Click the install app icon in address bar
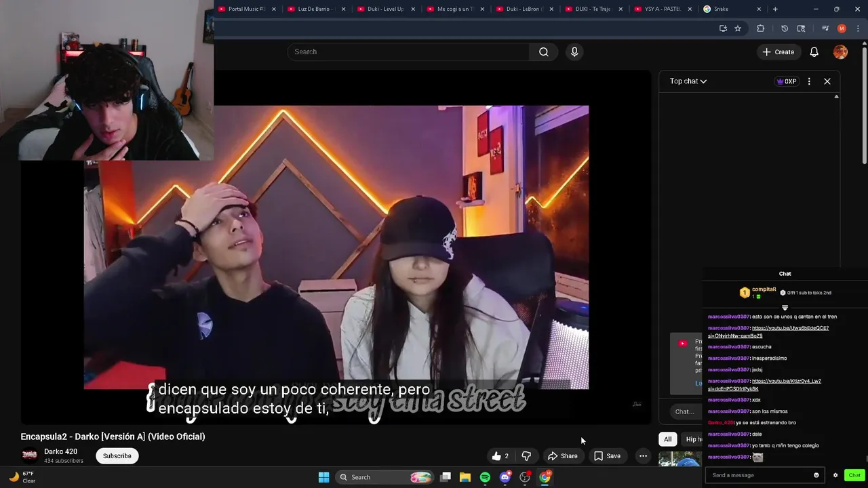The image size is (868, 488). pyautogui.click(x=723, y=28)
